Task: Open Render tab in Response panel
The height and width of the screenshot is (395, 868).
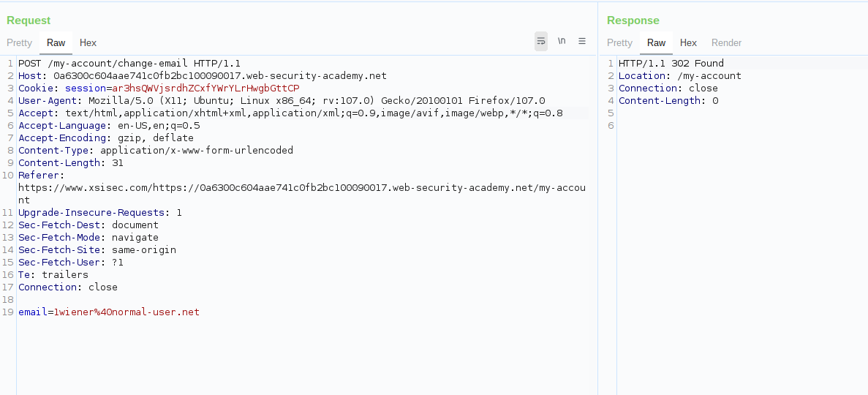Action: [726, 42]
